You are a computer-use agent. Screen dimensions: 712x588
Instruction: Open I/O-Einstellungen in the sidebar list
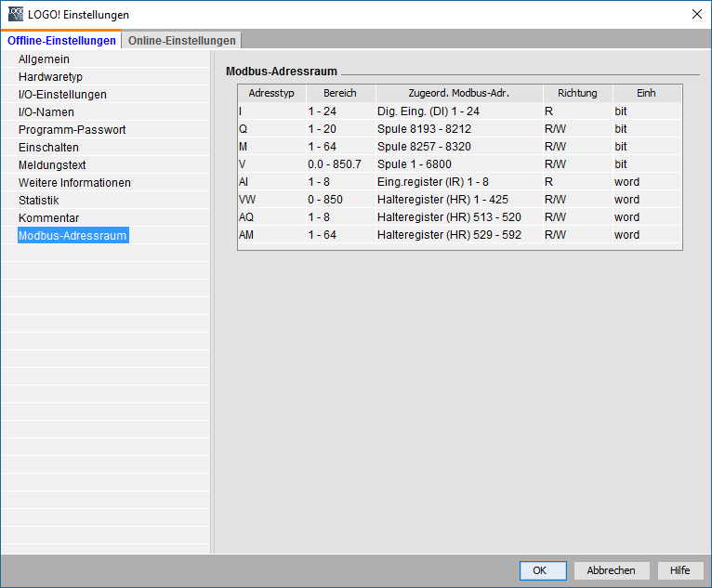click(x=62, y=95)
